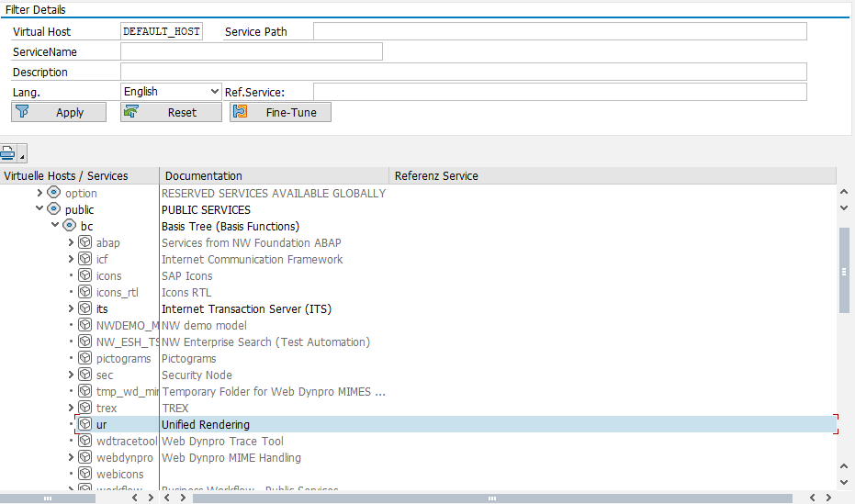Open Fine-Tune filter options
Screen dimensions: 855x504
[280, 112]
